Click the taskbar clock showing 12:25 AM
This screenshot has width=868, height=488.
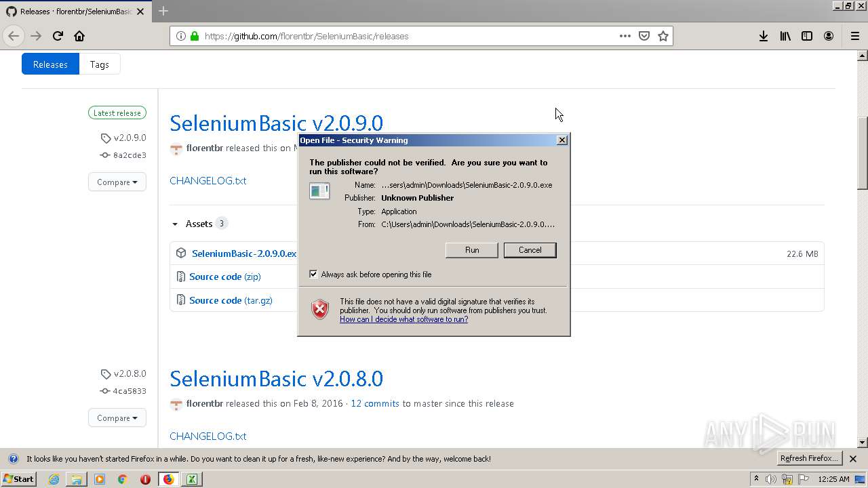click(x=833, y=479)
